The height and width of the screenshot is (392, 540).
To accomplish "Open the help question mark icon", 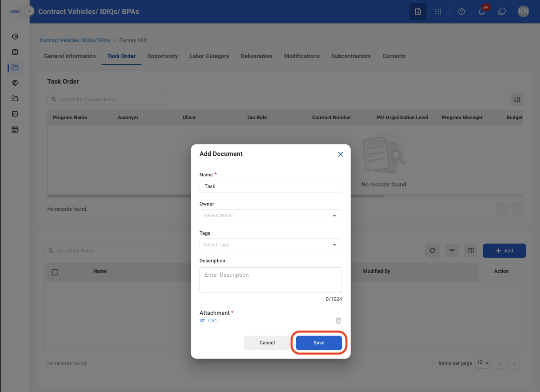I will click(x=462, y=12).
